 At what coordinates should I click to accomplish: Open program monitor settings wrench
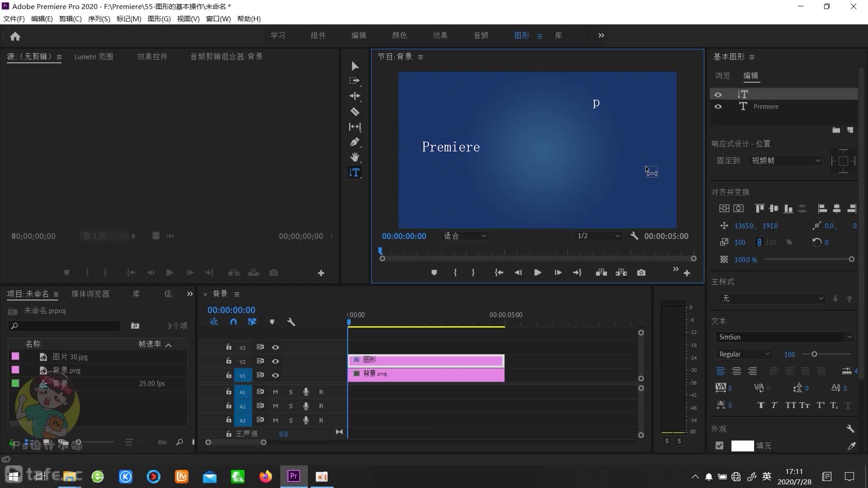pyautogui.click(x=634, y=236)
